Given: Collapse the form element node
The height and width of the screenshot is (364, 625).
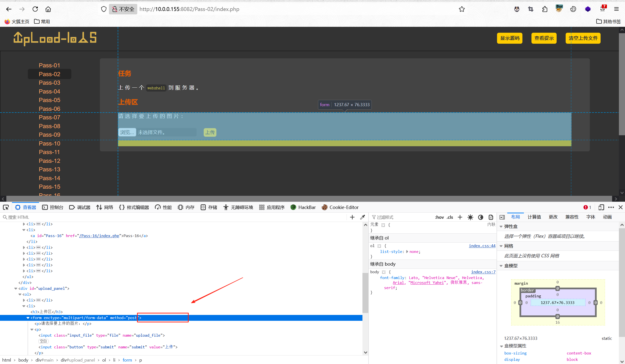Looking at the screenshot, I should [x=28, y=318].
